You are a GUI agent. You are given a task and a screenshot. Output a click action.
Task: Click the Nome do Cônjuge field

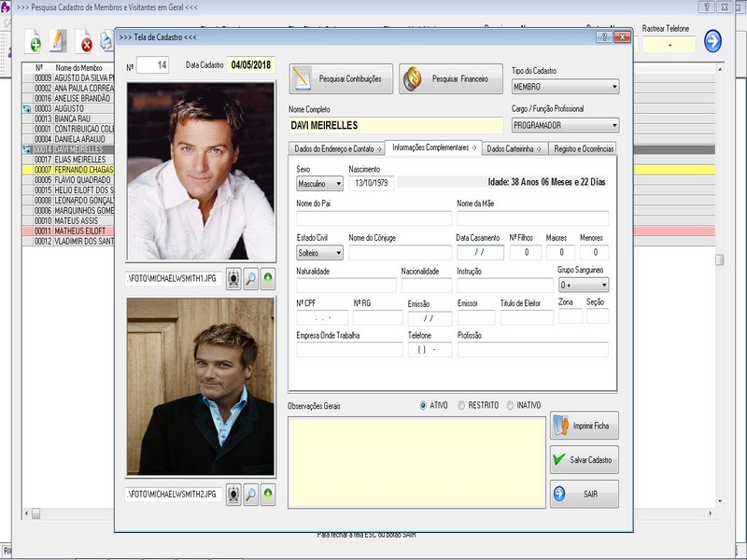coord(401,253)
